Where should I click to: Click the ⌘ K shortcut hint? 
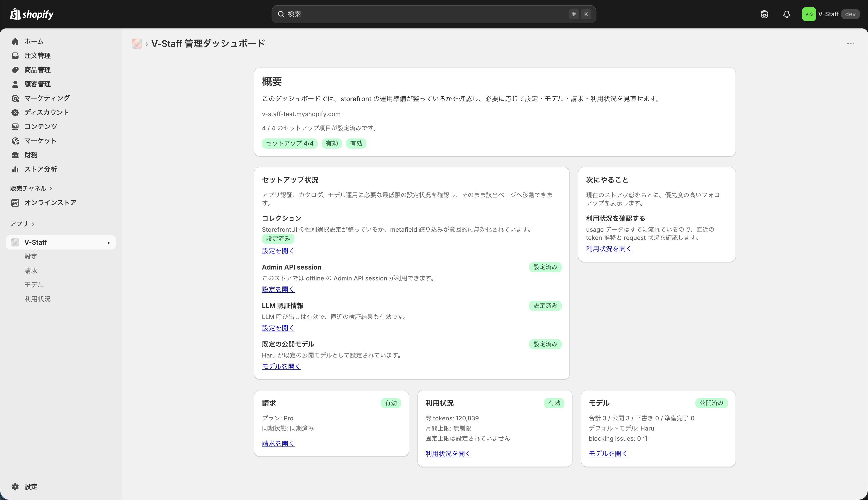tap(580, 14)
